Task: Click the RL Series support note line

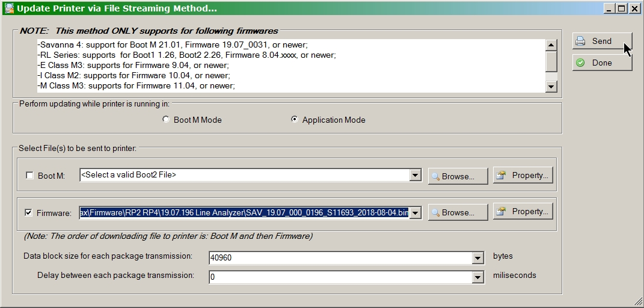Action: pyautogui.click(x=186, y=55)
